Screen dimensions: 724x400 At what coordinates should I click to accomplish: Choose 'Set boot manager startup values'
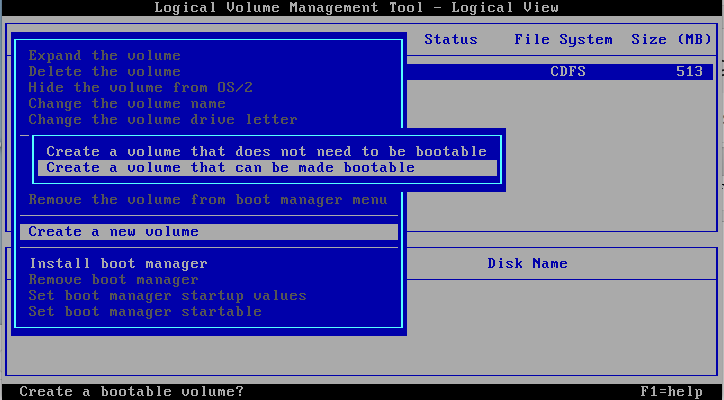[167, 296]
